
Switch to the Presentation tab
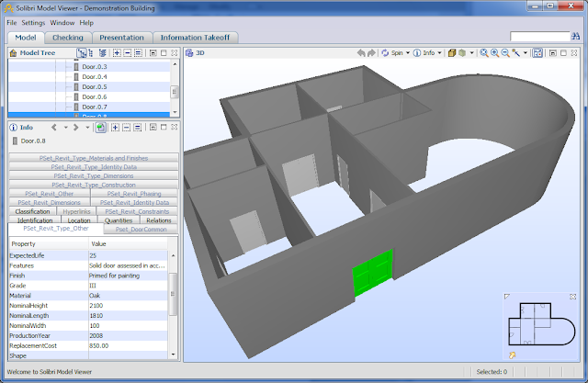(121, 38)
